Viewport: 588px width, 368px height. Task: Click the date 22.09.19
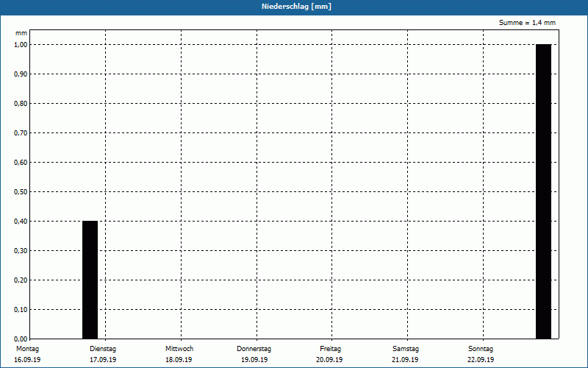click(x=481, y=360)
